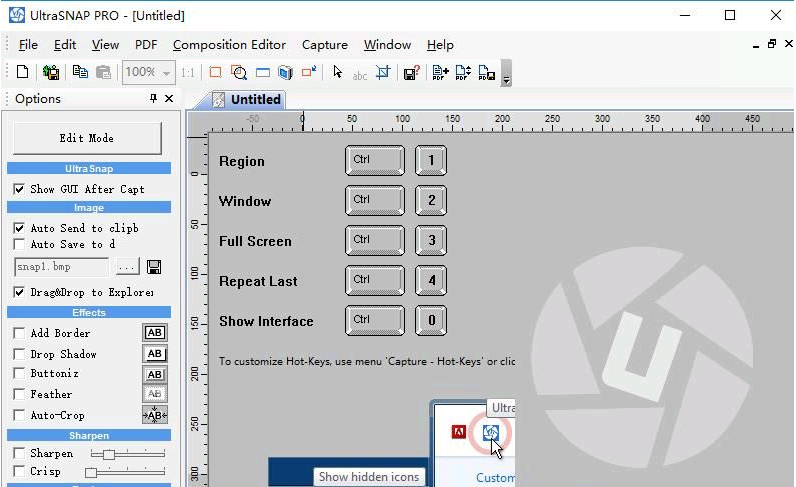Pin the Options panel

(x=153, y=98)
